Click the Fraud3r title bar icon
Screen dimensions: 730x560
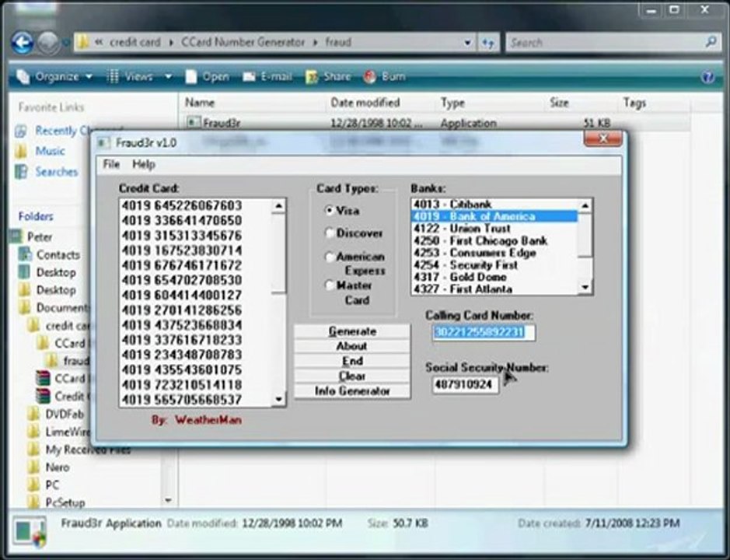tap(103, 142)
